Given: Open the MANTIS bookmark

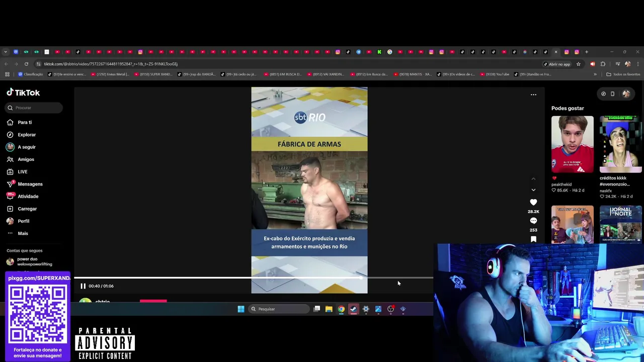Looking at the screenshot, I should [x=413, y=74].
